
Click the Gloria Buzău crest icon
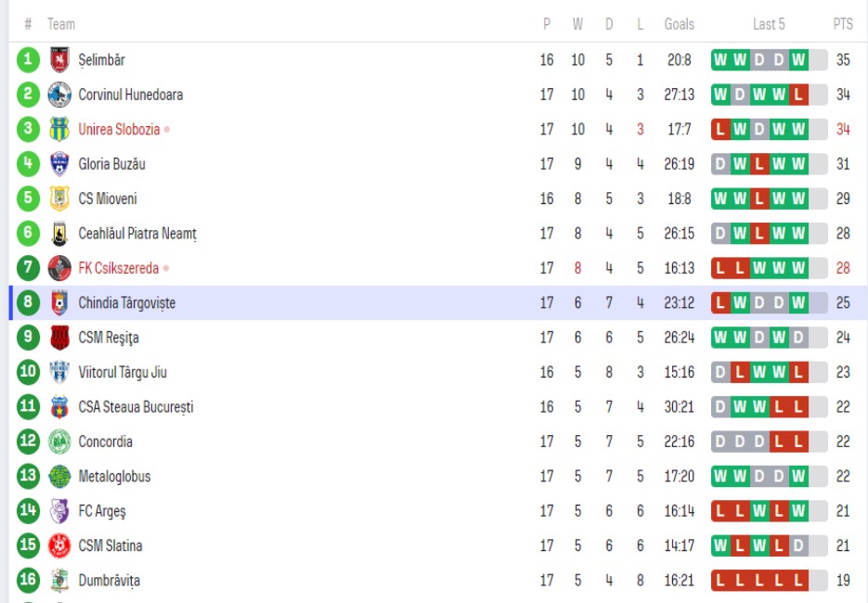point(59,164)
